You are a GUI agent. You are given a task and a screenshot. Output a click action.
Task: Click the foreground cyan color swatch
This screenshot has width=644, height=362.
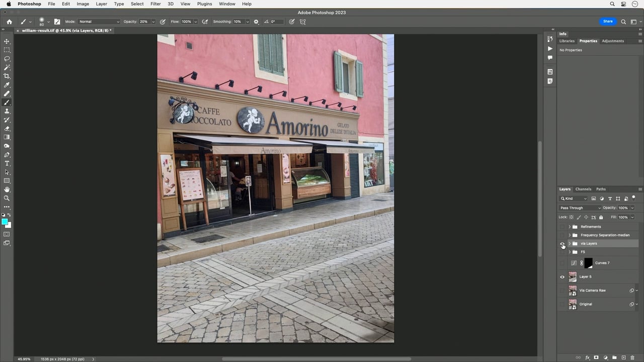5,221
